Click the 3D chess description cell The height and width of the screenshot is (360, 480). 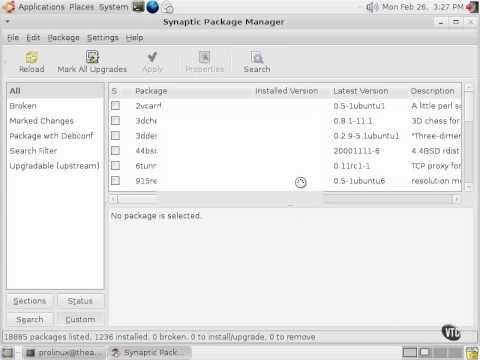[436, 121]
